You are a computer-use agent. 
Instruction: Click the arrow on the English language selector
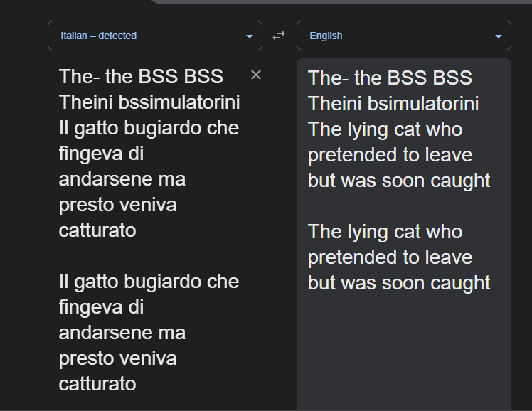pyautogui.click(x=499, y=36)
